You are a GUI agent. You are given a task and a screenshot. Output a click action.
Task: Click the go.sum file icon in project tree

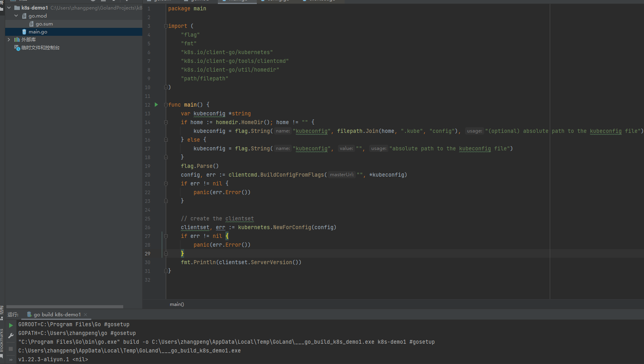[31, 24]
